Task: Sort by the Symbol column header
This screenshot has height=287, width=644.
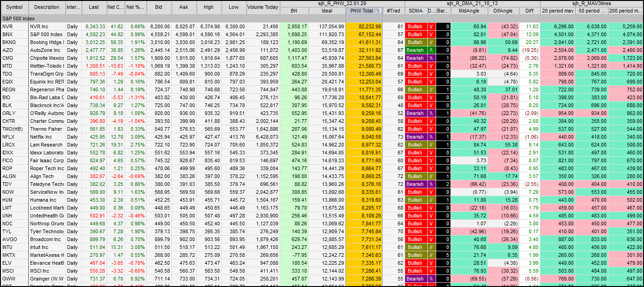Action: [x=14, y=7]
